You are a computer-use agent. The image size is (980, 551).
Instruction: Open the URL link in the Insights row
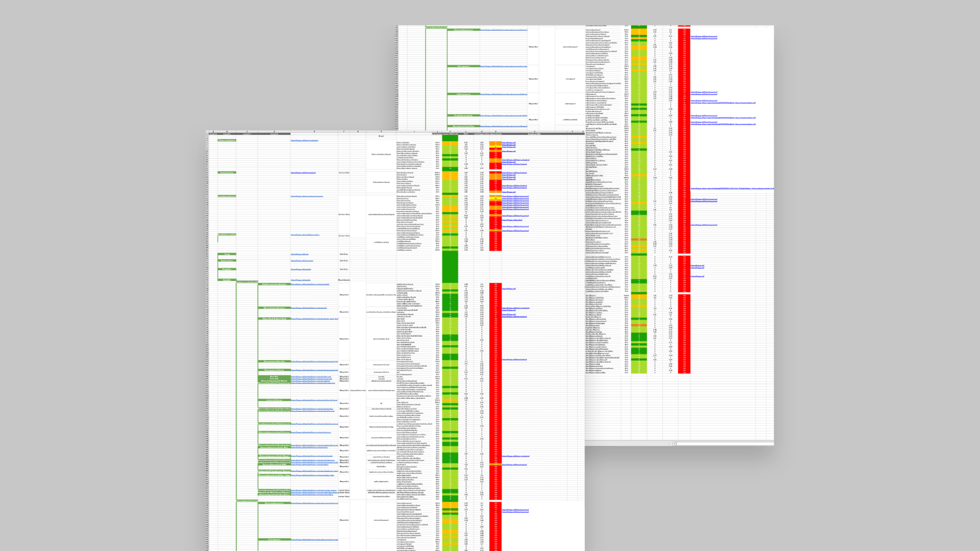300,280
